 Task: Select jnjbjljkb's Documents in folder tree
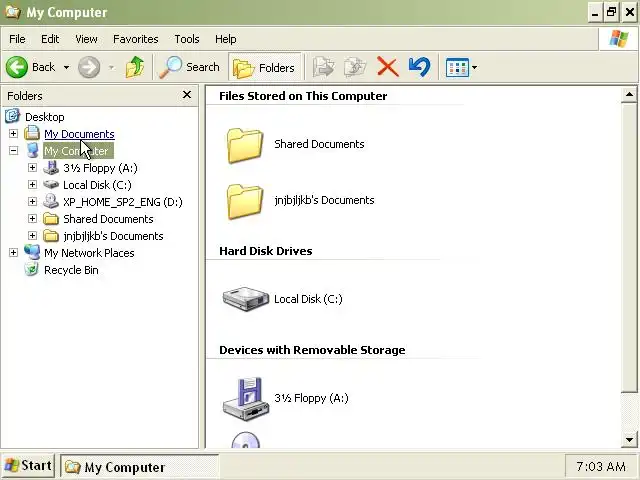(x=113, y=236)
